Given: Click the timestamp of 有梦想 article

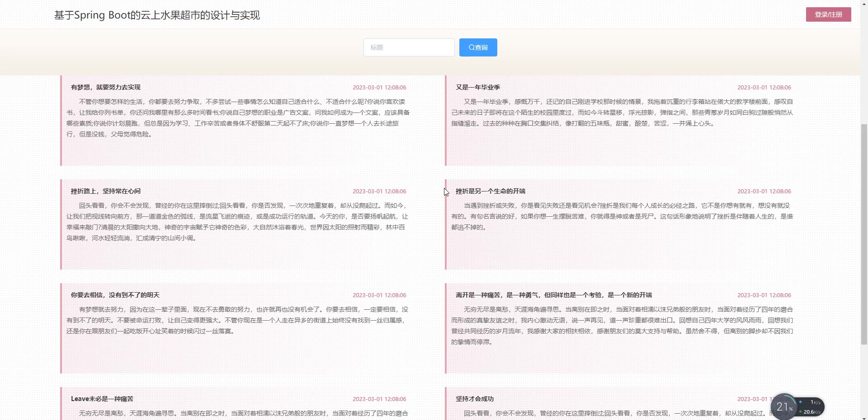Looking at the screenshot, I should tap(379, 87).
